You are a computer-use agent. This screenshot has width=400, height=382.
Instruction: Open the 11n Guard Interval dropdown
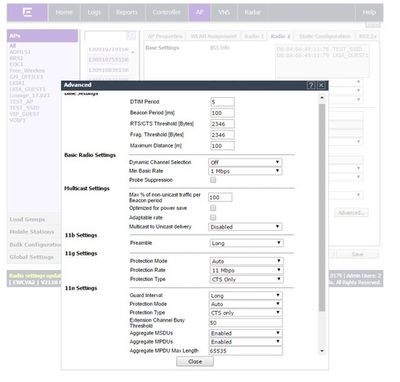click(245, 296)
